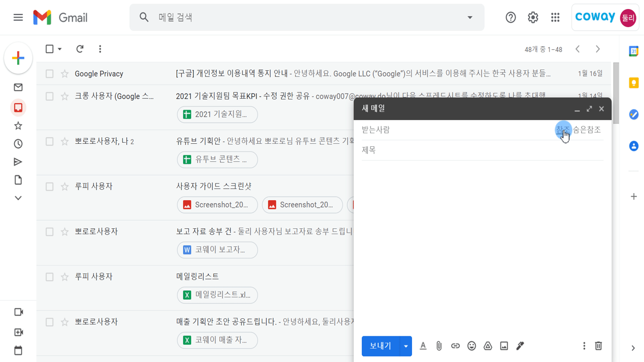
Task: Open Google Calendar in the right side panel
Action: click(x=634, y=51)
